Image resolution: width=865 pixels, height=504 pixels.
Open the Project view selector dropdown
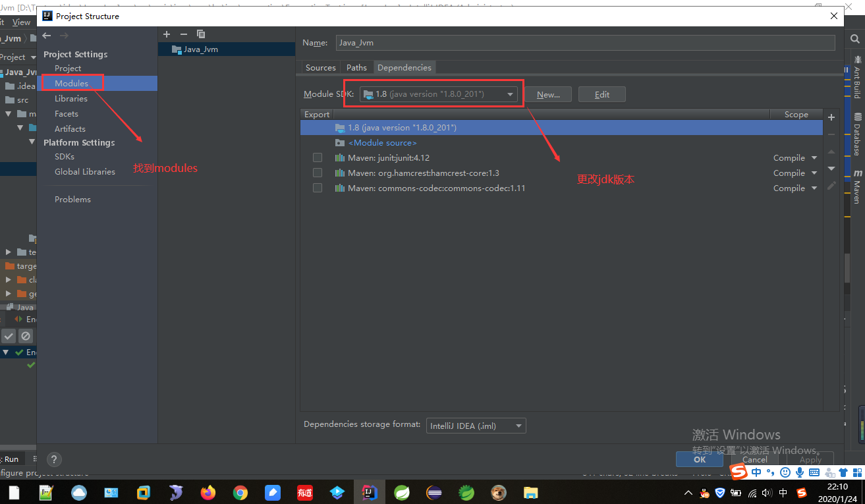pyautogui.click(x=18, y=57)
